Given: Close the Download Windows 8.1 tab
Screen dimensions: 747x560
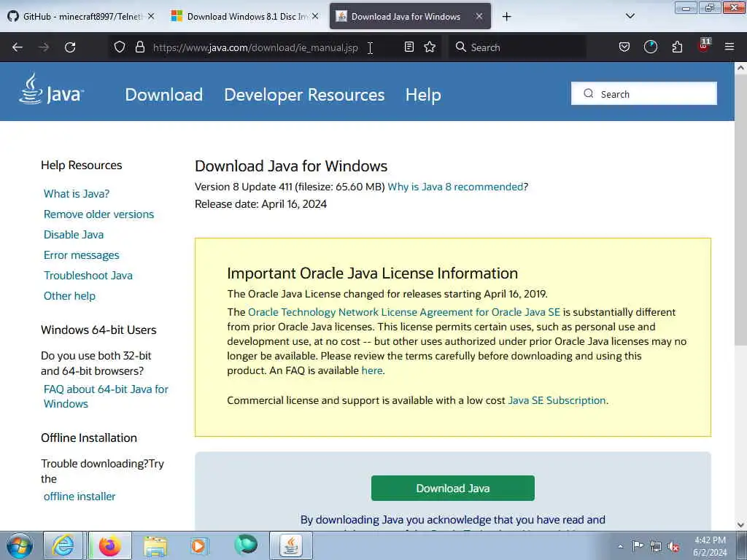Looking at the screenshot, I should 315,16.
